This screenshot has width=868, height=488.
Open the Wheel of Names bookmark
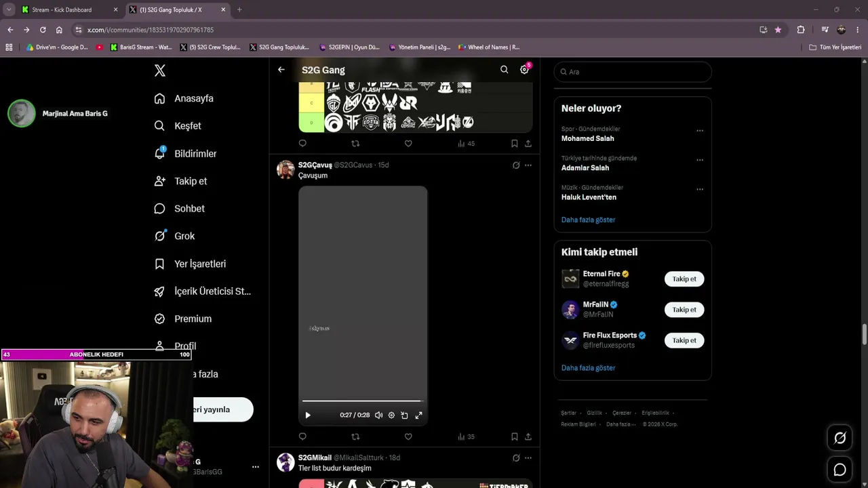[x=489, y=47]
